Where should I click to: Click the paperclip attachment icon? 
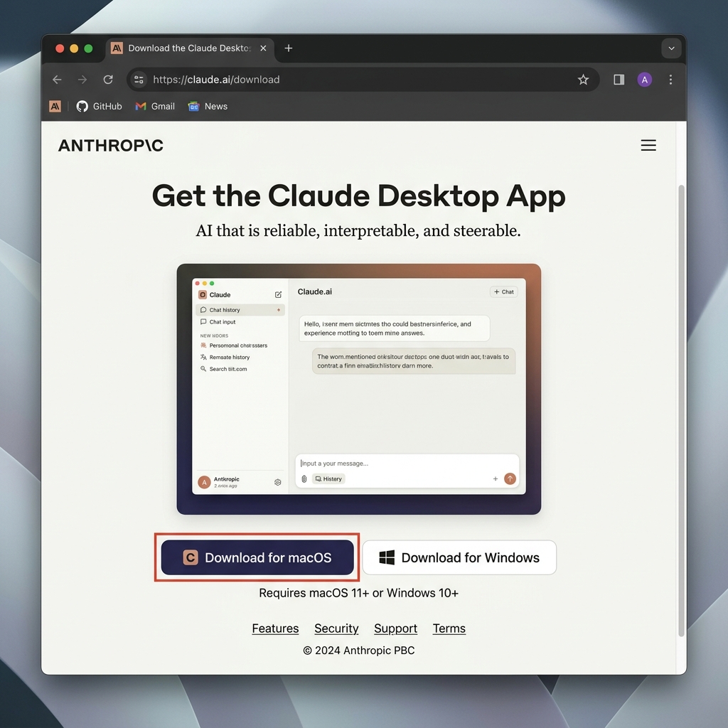[304, 478]
